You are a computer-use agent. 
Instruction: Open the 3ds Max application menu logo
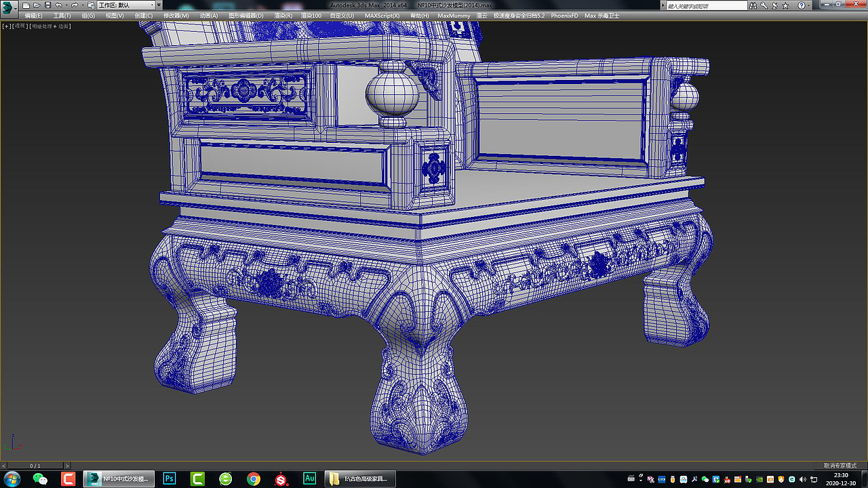coord(9,8)
